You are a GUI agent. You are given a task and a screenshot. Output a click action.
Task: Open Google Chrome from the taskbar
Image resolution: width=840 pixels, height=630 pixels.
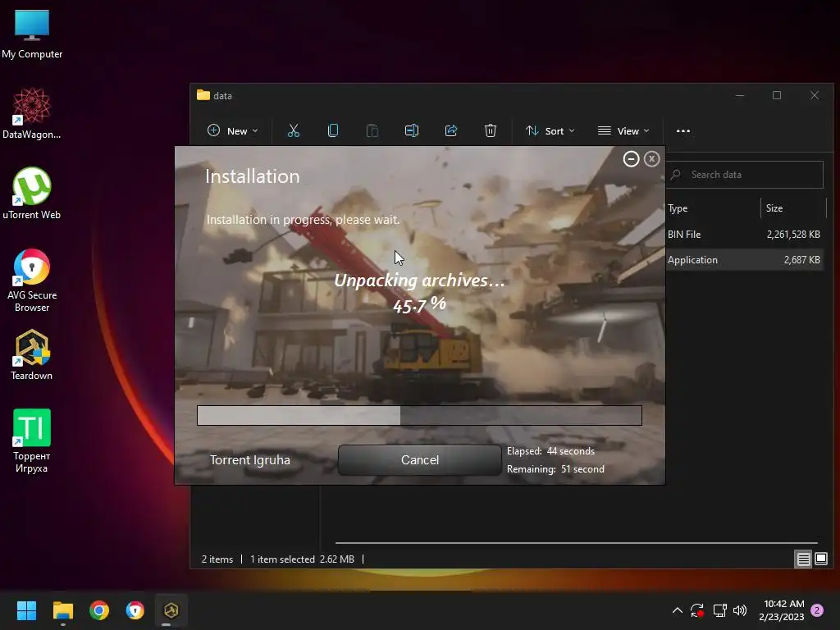point(99,610)
